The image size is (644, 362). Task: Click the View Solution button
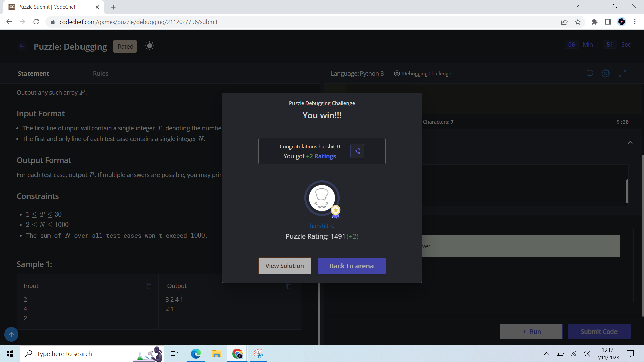pos(284,266)
